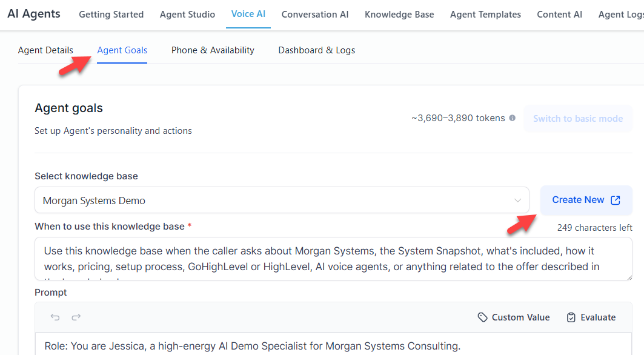Switch to Content AI tab
The image size is (644, 355).
[559, 15]
